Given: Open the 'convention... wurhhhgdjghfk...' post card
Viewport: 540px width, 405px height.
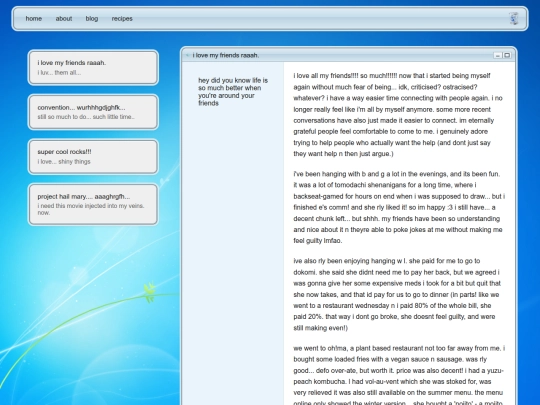Looking at the screenshot, I should click(93, 112).
